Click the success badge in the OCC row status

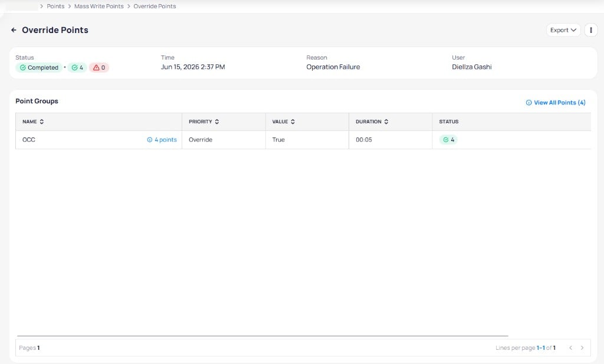tap(448, 140)
